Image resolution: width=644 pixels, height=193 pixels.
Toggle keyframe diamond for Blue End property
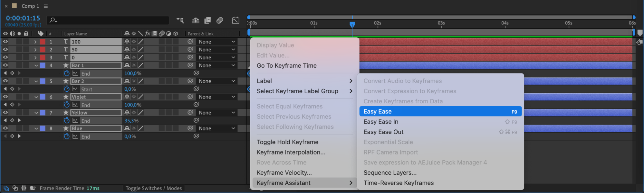tap(12, 136)
